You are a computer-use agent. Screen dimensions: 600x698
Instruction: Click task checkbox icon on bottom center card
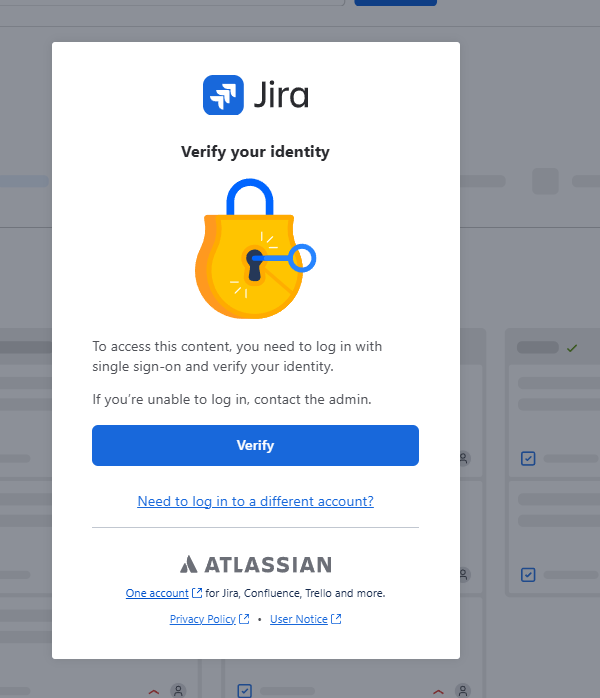point(244,691)
